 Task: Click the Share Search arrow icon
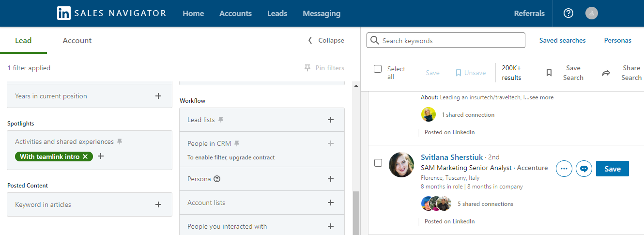[x=606, y=73]
